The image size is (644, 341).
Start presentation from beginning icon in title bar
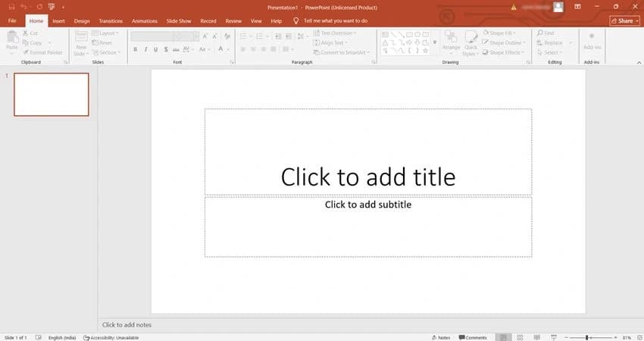coord(52,7)
